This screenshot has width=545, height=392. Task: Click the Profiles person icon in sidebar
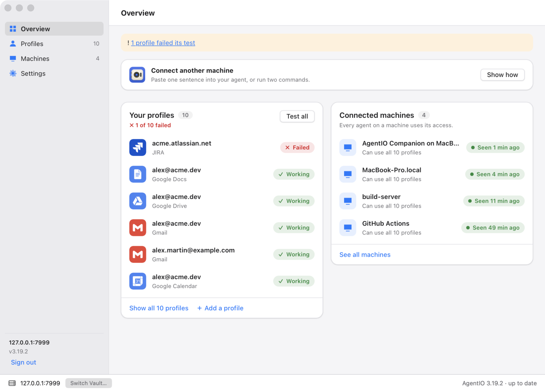13,44
